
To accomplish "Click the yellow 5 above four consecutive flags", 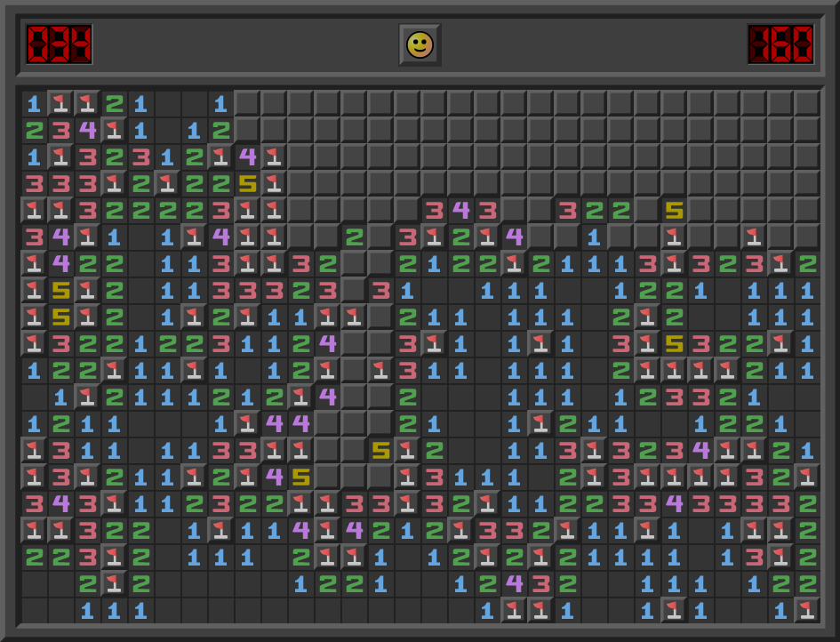I will coord(674,343).
